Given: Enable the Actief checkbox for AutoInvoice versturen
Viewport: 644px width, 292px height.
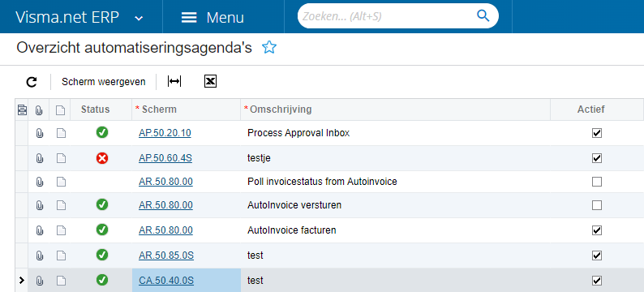Looking at the screenshot, I should pyautogui.click(x=597, y=205).
